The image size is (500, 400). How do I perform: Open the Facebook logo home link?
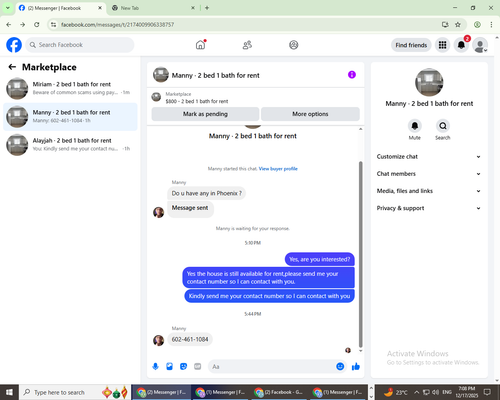(14, 45)
